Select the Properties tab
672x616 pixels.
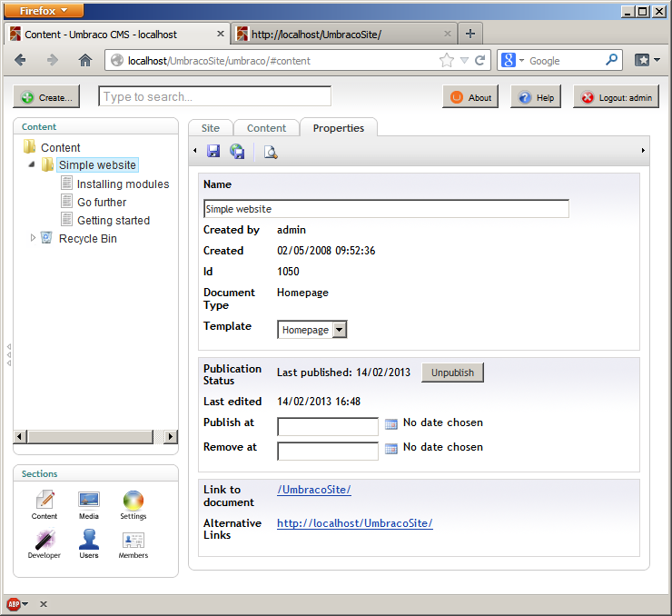click(x=339, y=128)
